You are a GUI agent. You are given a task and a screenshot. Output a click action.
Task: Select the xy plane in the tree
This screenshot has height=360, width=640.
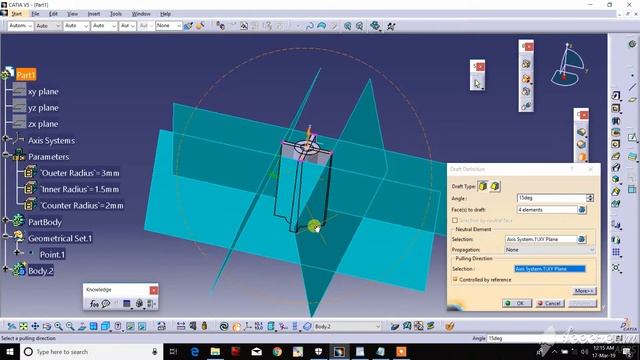tap(43, 91)
